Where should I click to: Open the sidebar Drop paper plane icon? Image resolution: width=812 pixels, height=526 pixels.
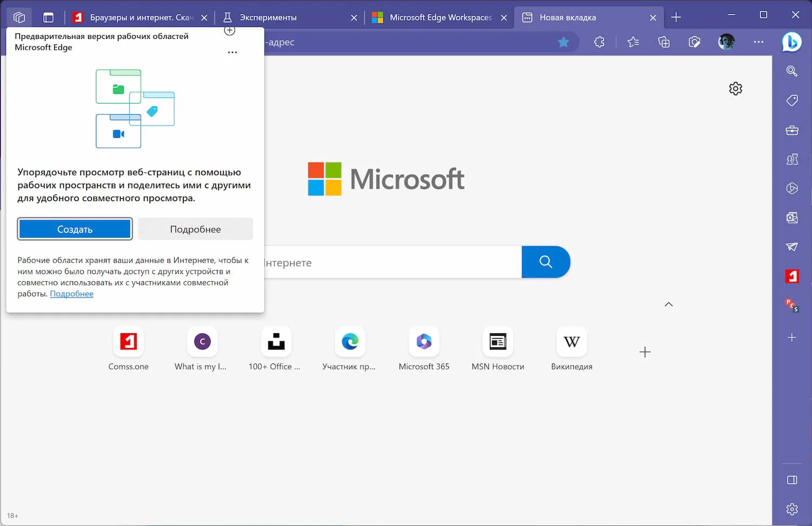coord(792,247)
